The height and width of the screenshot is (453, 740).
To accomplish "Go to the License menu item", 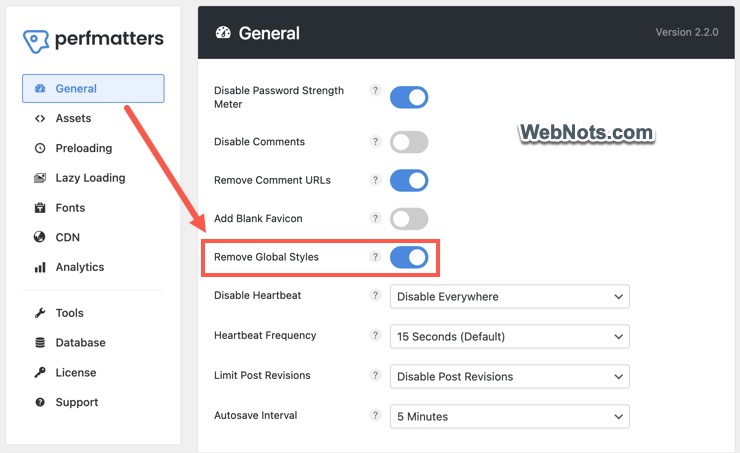I will point(75,373).
